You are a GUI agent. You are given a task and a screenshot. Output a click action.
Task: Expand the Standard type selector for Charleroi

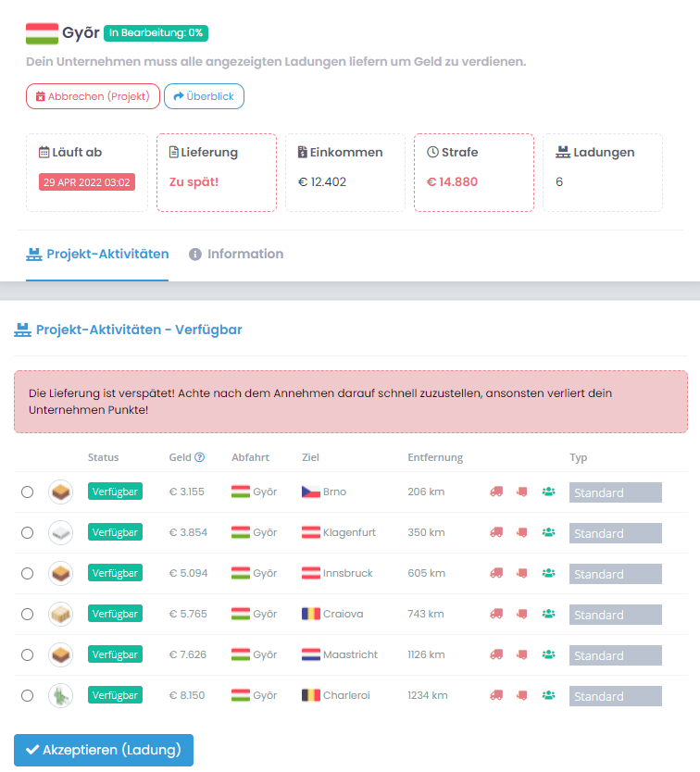click(615, 696)
